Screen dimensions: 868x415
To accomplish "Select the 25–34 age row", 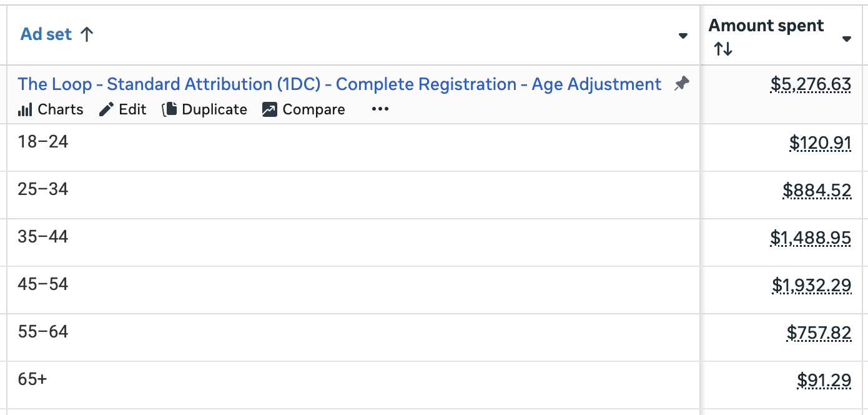I will pos(43,189).
